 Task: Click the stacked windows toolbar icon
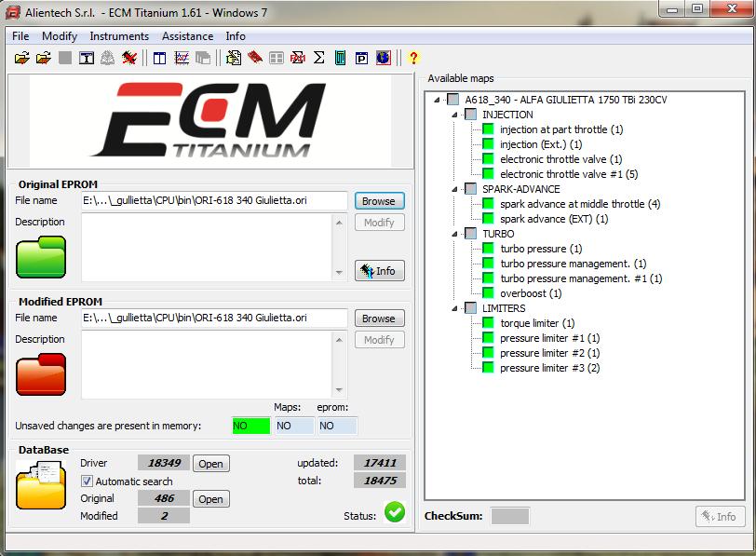point(203,59)
